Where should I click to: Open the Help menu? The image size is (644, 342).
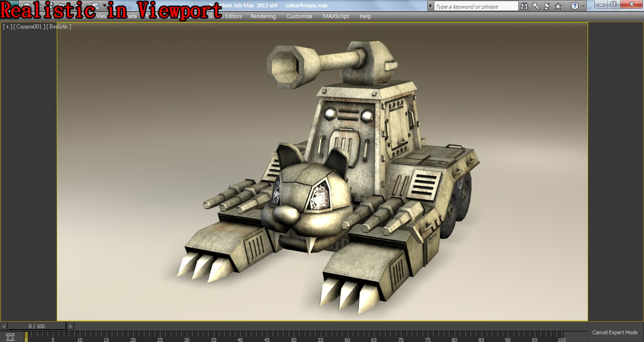point(365,16)
